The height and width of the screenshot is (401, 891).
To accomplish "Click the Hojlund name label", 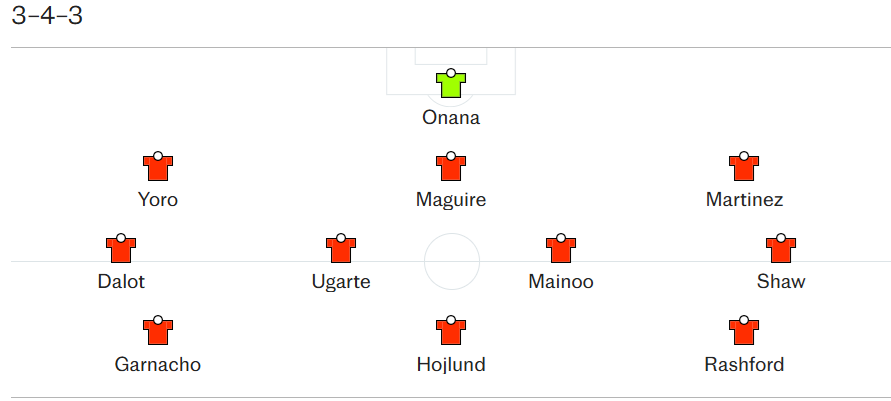I will pos(451,365).
